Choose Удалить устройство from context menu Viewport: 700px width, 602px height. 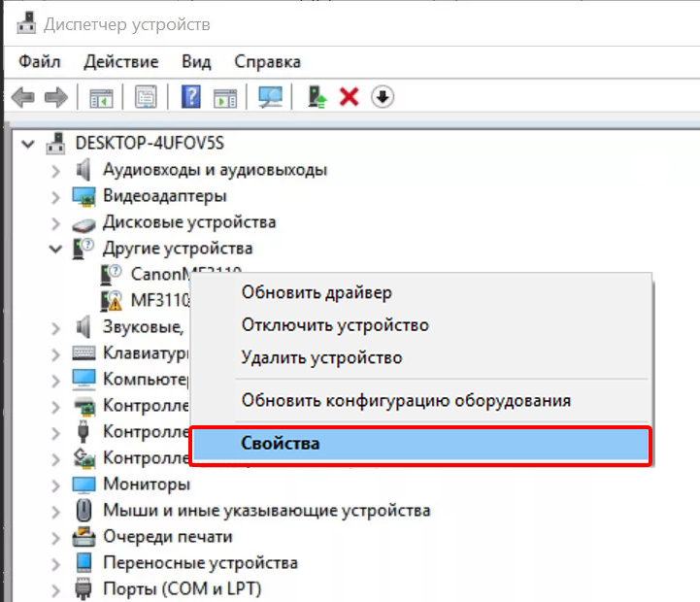tap(321, 357)
